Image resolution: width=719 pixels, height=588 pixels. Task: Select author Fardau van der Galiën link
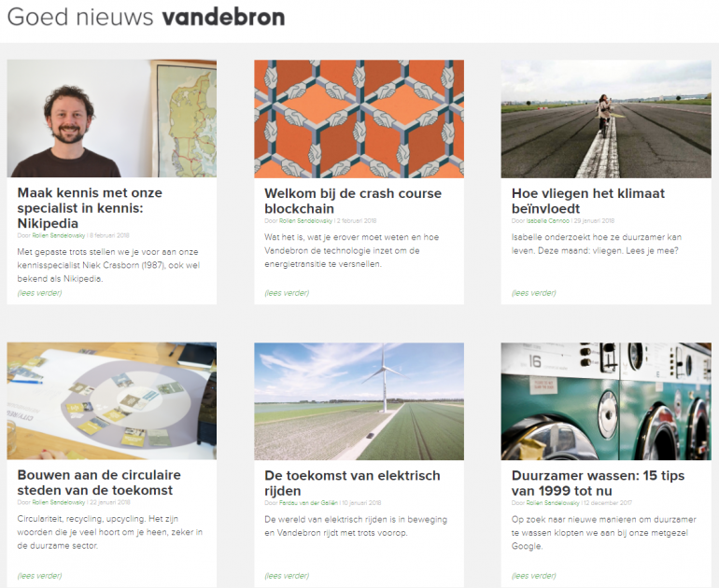click(x=308, y=503)
